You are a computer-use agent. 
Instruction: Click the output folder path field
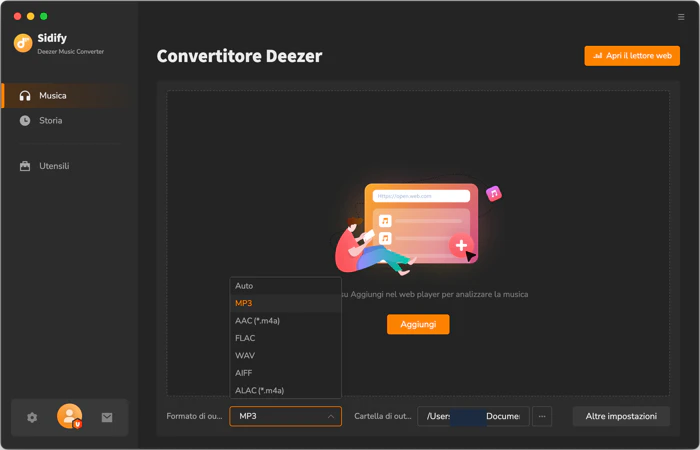(x=473, y=416)
